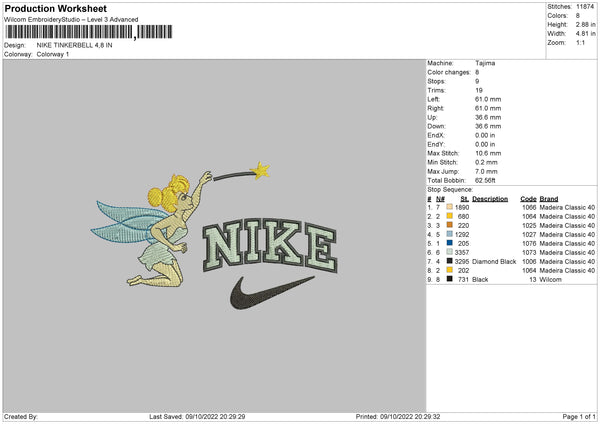Click the dark blue swatch for code 1076
Image resolution: width=600 pixels, height=424 pixels.
tap(450, 243)
